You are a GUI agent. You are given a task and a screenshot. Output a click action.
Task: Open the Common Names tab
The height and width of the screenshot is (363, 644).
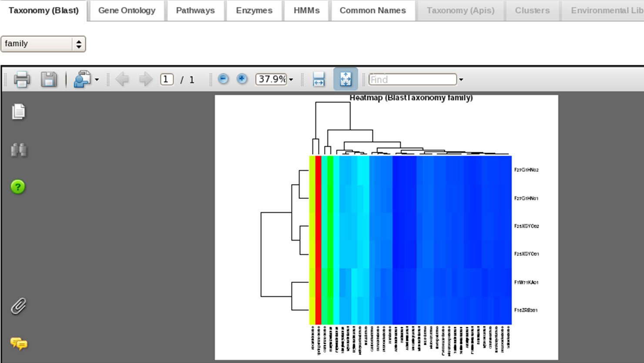[372, 10]
